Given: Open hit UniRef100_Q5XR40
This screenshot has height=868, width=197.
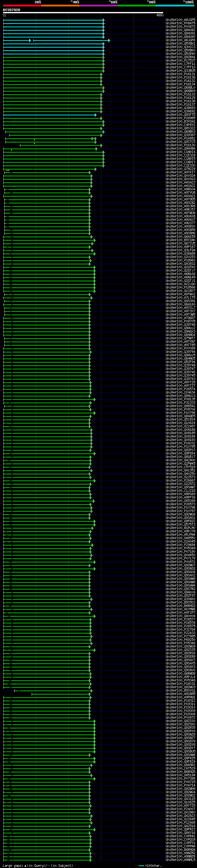Looking at the screenshot, I should click(180, 54).
